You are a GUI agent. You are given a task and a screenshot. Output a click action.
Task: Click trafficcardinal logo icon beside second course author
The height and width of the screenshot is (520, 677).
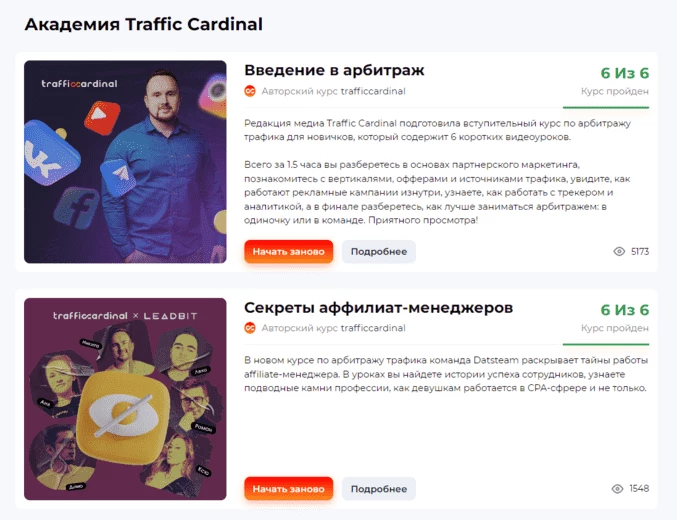pos(250,328)
